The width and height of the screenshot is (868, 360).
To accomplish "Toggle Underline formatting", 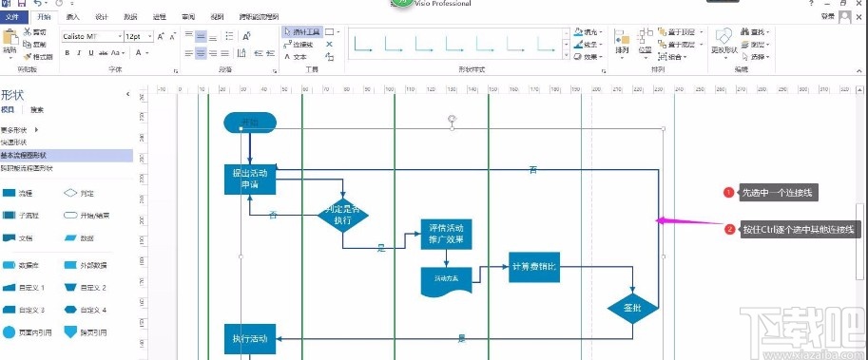I will 90,53.
